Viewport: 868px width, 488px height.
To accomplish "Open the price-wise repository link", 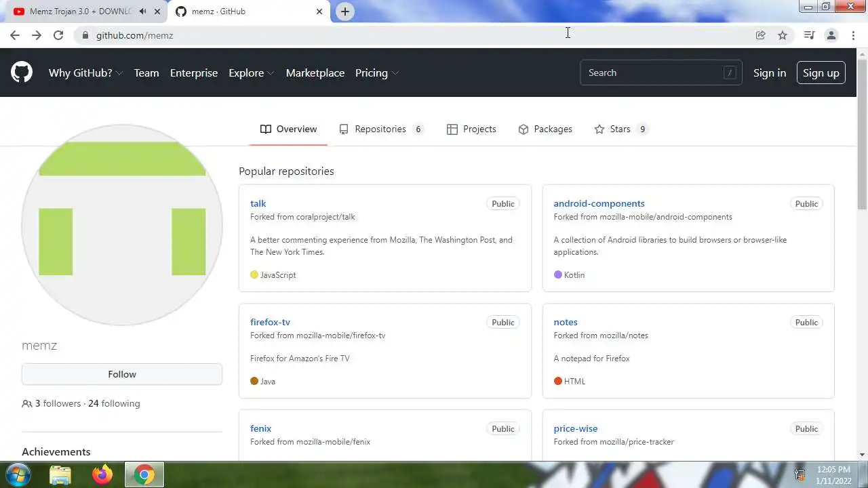I will coord(576,428).
